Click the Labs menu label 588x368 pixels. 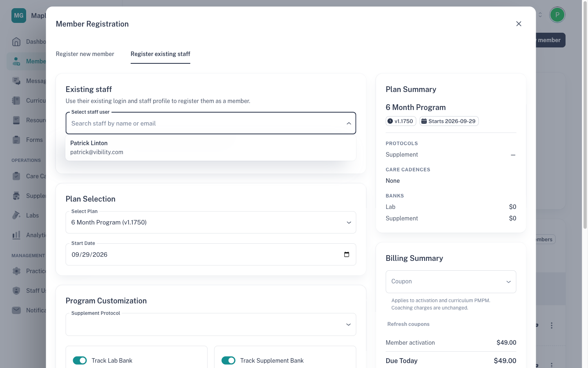[x=33, y=215]
